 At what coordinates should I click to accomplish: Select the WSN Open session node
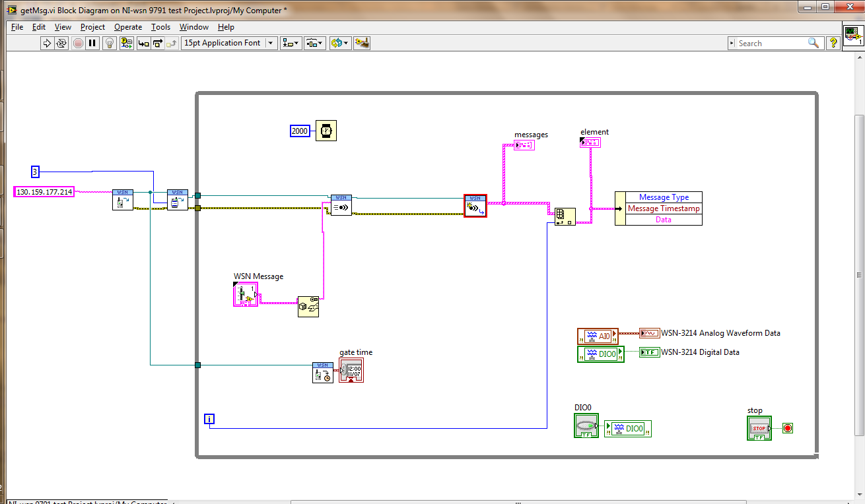tap(123, 200)
